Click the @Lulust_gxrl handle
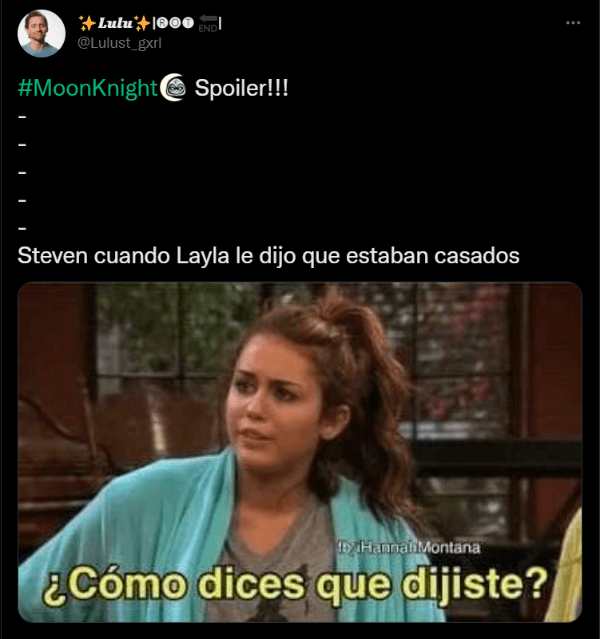600x639 pixels. pos(119,43)
